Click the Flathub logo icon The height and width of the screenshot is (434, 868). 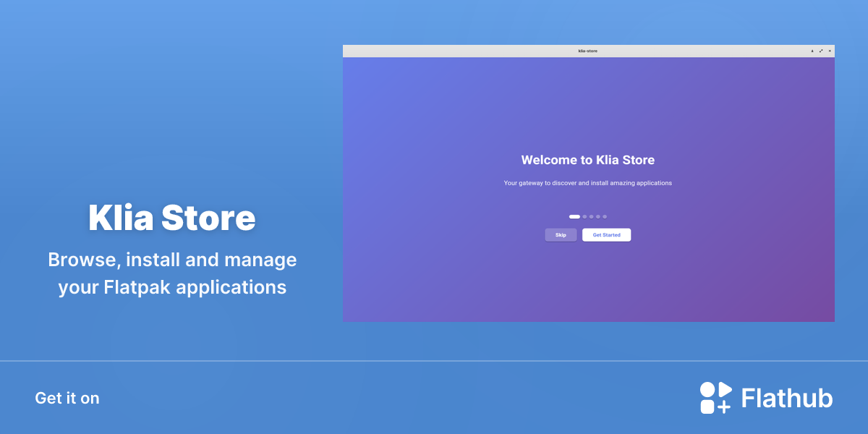715,398
